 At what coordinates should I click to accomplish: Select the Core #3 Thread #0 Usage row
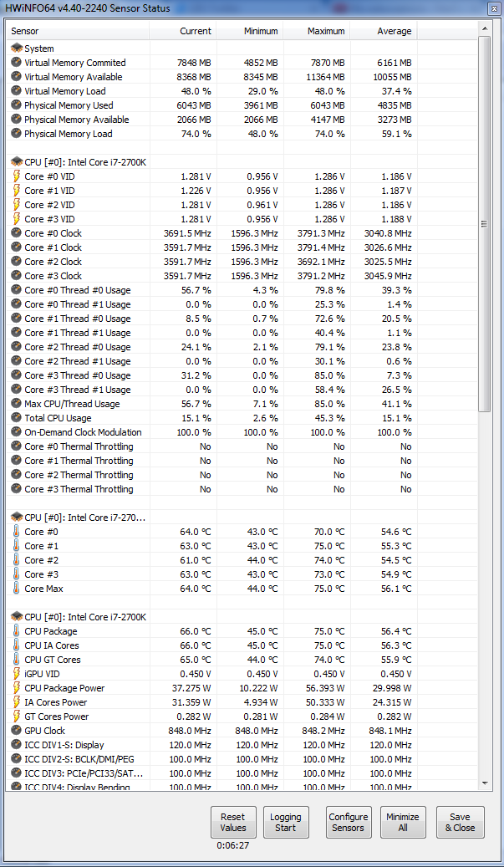242,375
